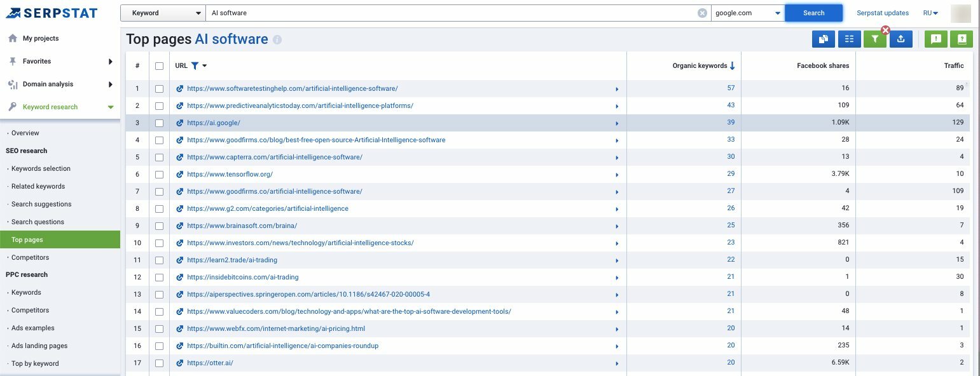Click the Keyword research key icon
Viewport: 980px width, 376px height.
[x=13, y=107]
